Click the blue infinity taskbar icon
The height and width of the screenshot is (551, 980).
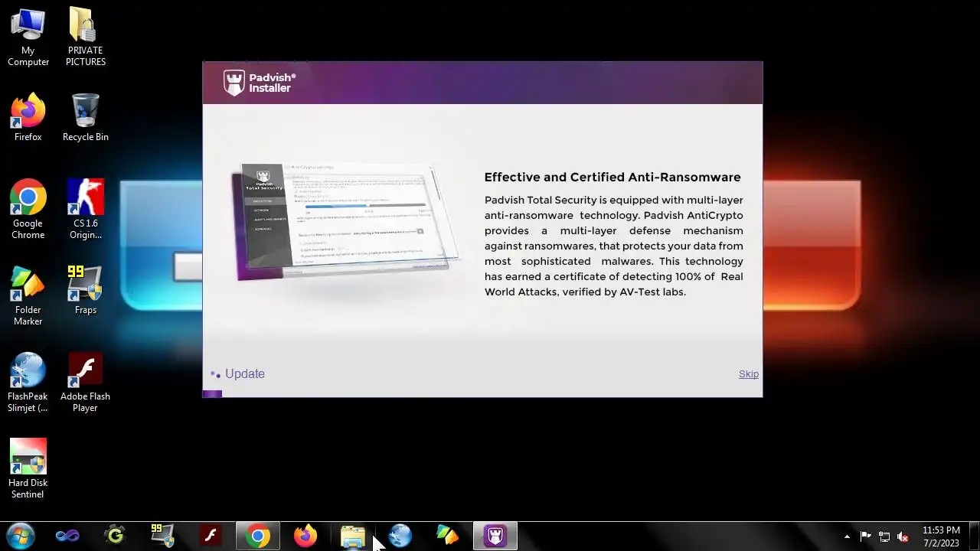pyautogui.click(x=67, y=536)
